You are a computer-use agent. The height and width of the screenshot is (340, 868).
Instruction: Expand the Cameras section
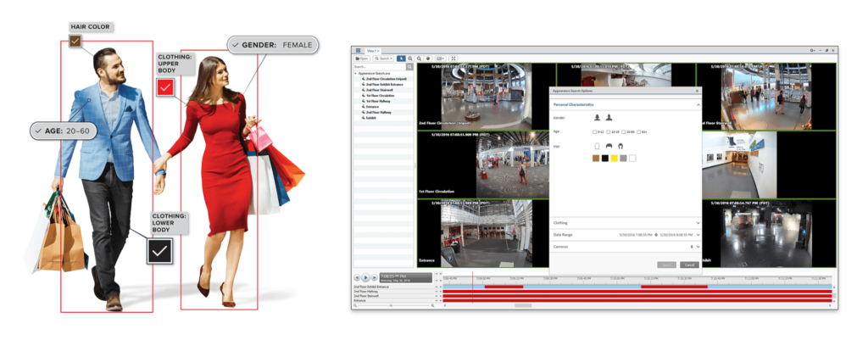coord(698,247)
